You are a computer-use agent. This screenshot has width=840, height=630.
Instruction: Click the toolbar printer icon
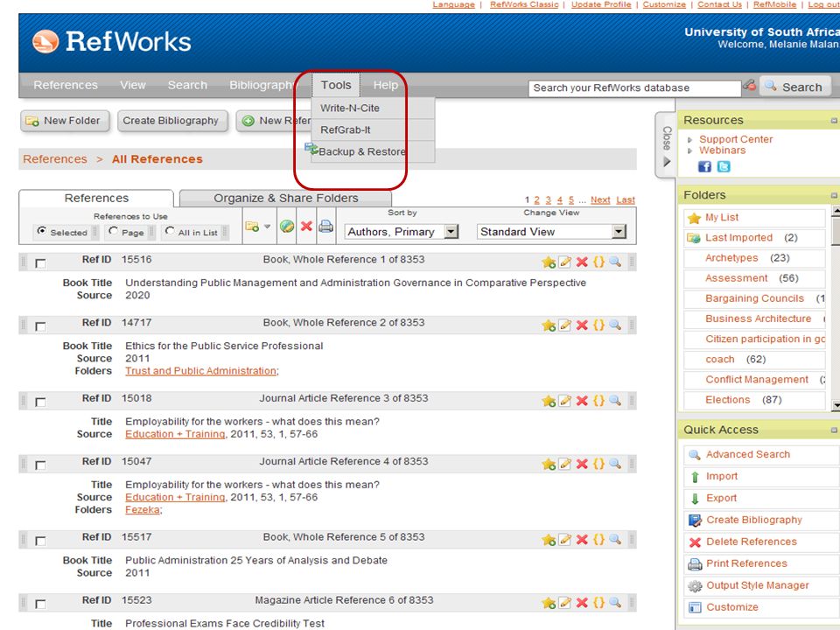325,226
